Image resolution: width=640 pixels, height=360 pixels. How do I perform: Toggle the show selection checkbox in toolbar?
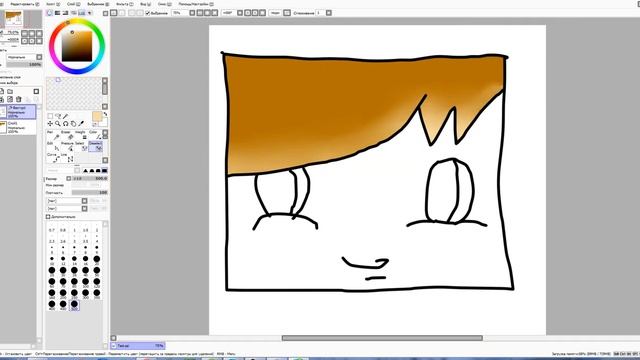pyautogui.click(x=148, y=13)
